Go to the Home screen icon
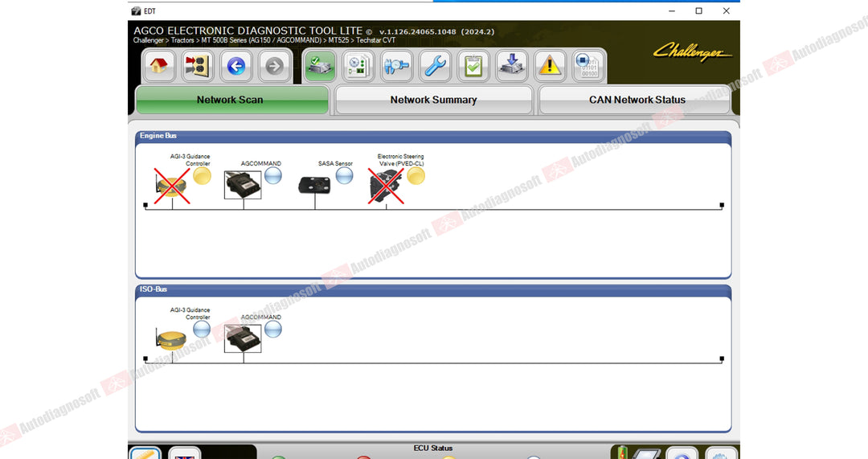The width and height of the screenshot is (868, 459). (x=159, y=66)
